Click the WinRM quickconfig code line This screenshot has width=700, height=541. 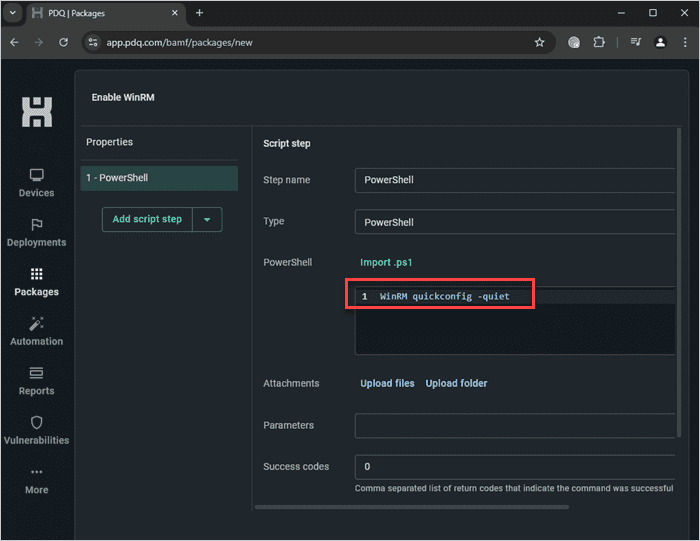(444, 296)
